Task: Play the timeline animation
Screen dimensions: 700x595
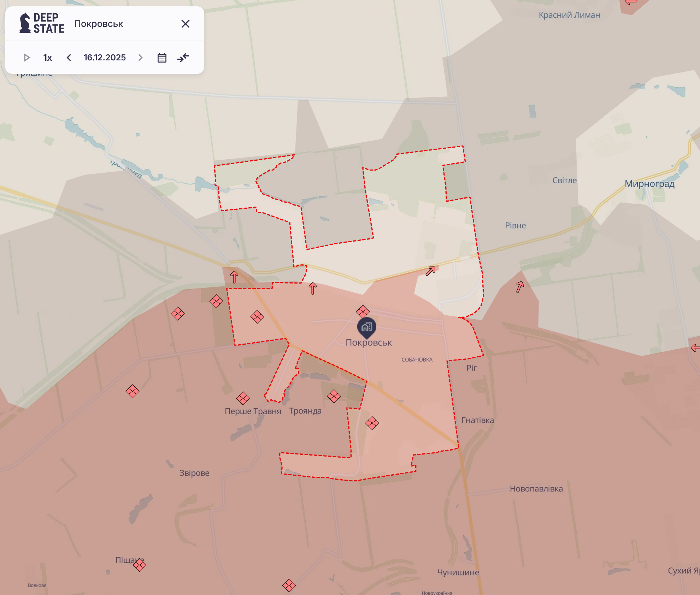Action: coord(27,58)
